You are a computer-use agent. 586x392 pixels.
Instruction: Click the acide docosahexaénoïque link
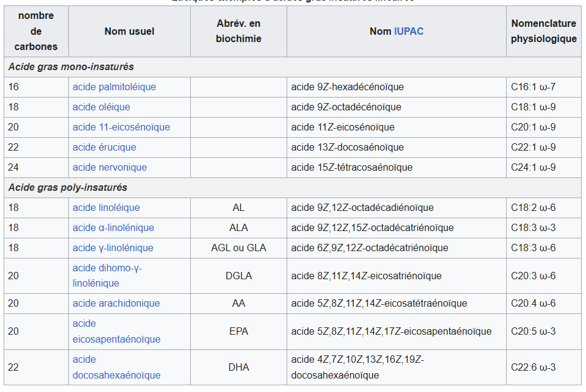(x=116, y=376)
